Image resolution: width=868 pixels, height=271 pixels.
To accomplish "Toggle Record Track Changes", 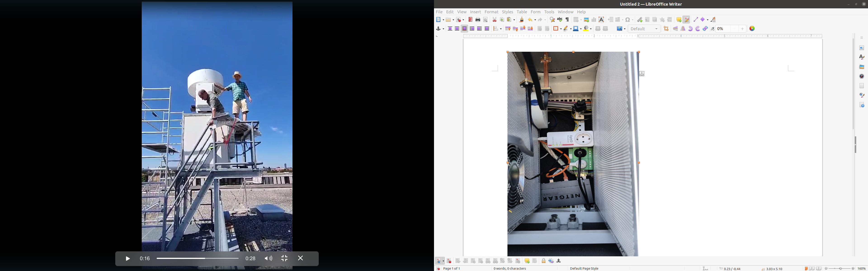I will coord(686,19).
